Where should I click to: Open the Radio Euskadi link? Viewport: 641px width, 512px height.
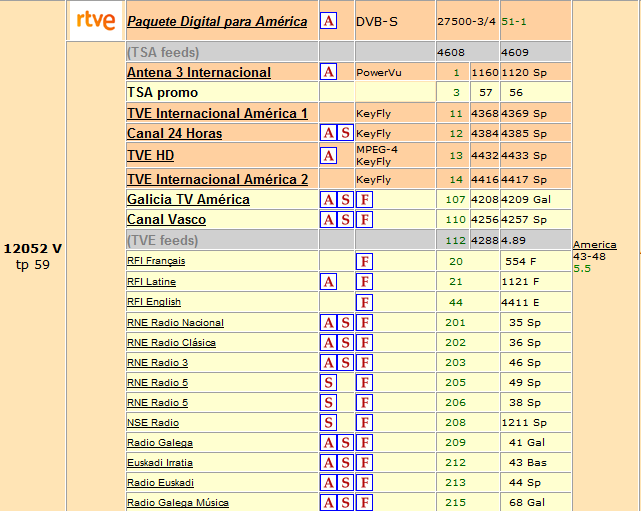click(x=160, y=483)
